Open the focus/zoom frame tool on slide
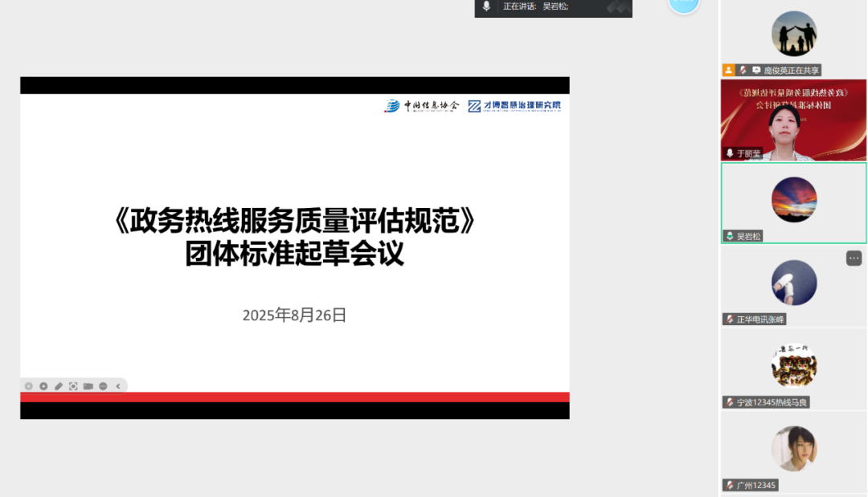 click(x=73, y=386)
